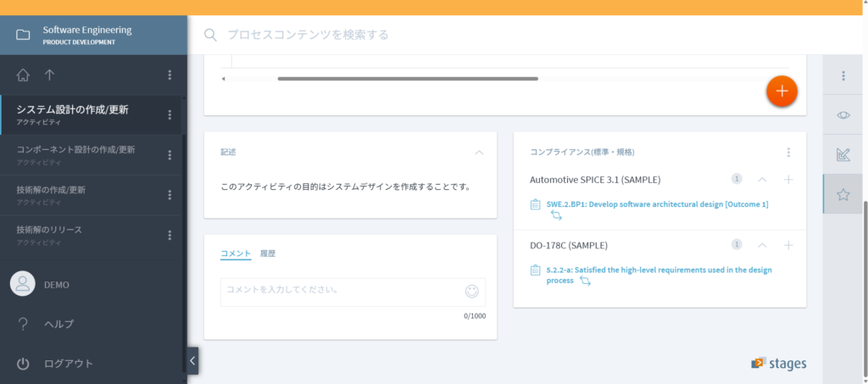Screen dimensions: 868x384
Task: Select 技術解の作成/更新 activity
Action: click(x=91, y=195)
